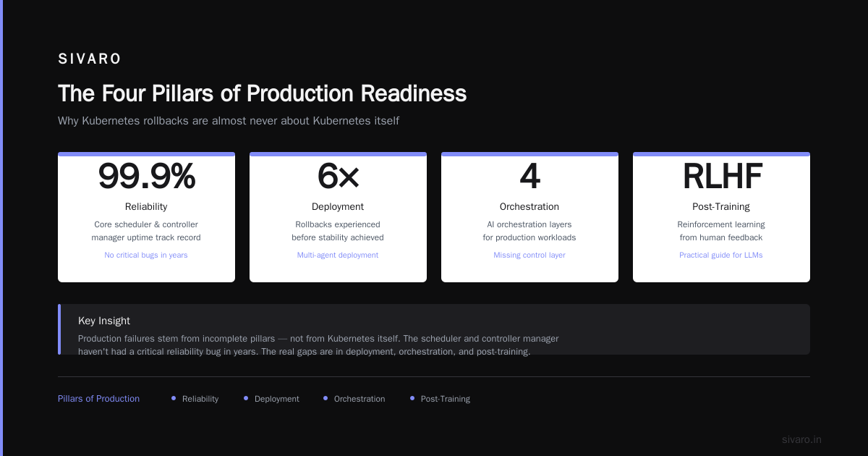Open 'Missing control layer' link

(x=529, y=255)
